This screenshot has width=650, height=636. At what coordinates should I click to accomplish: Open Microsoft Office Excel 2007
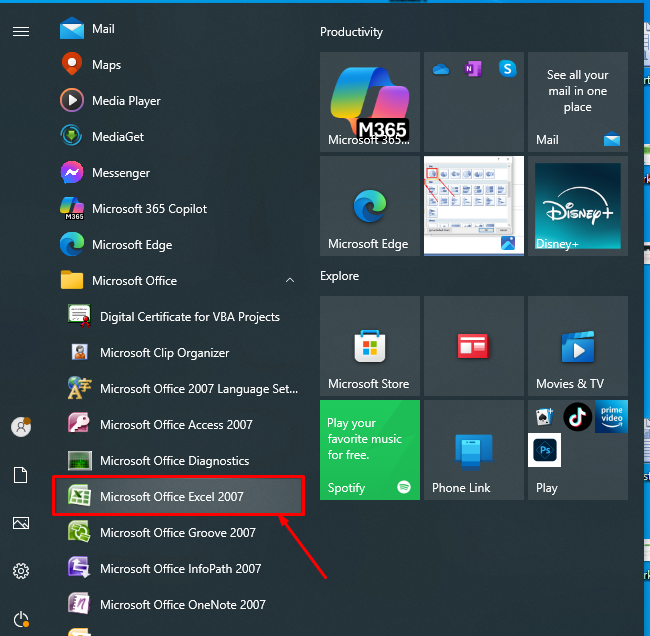tap(179, 496)
